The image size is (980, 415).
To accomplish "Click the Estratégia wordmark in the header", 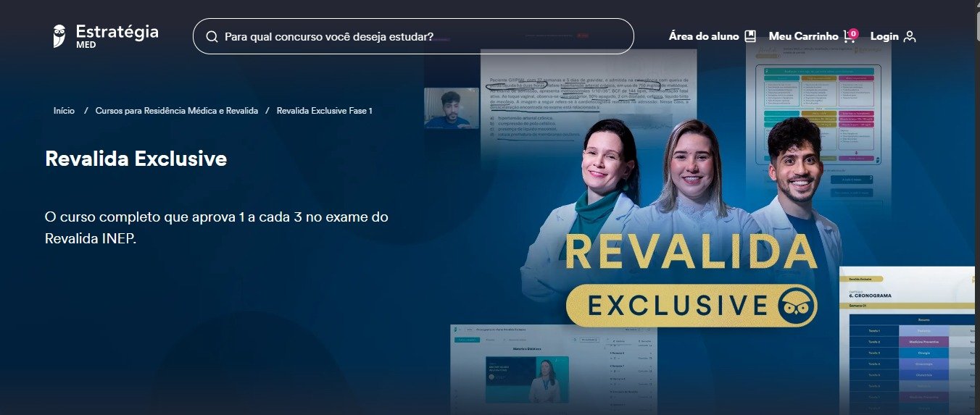I will pyautogui.click(x=117, y=32).
